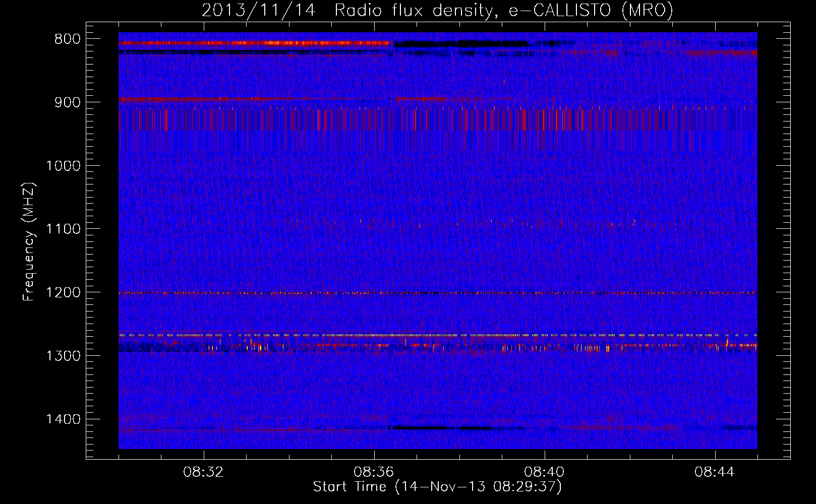Click the 1300 frequency tick label

pos(63,356)
